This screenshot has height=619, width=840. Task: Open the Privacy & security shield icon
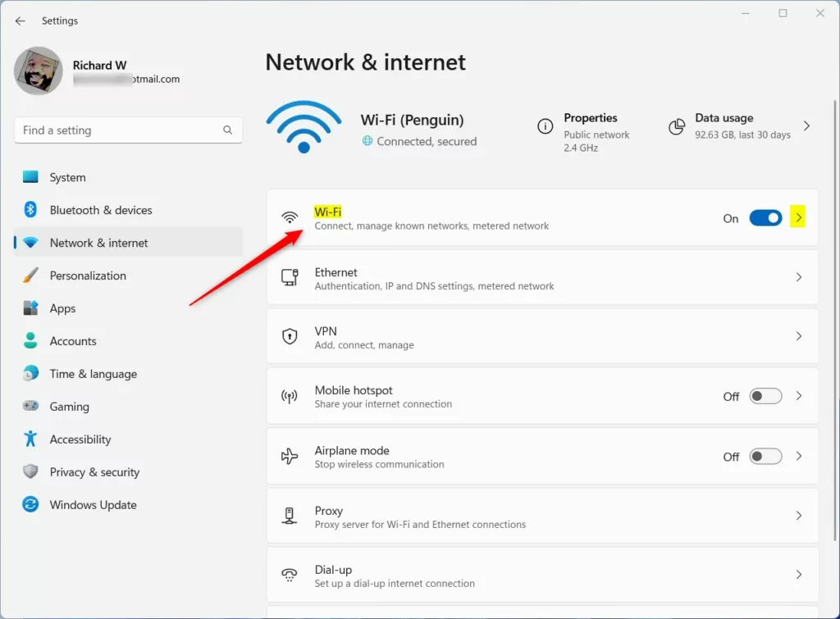pos(30,471)
